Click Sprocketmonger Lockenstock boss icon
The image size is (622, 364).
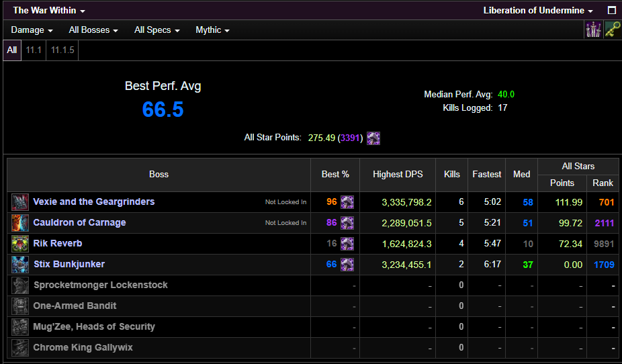pos(20,285)
